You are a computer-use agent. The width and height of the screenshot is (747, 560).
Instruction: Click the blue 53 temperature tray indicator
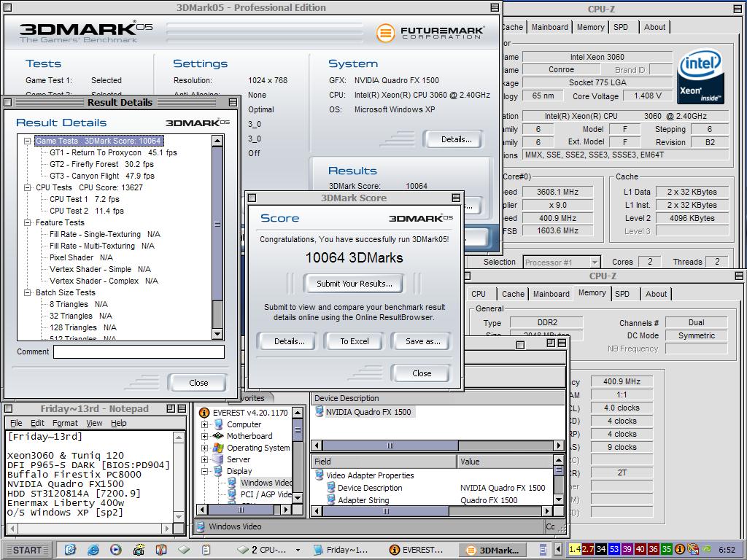614,550
